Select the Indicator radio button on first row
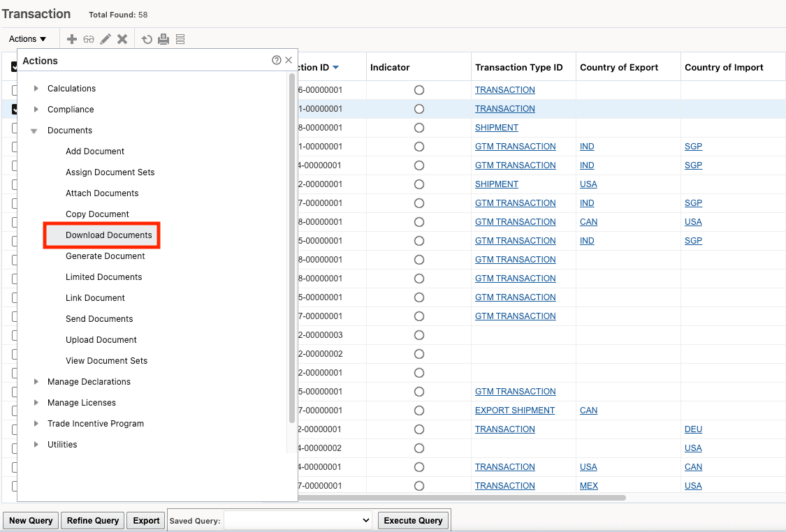Viewport: 786px width, 532px height. pyautogui.click(x=419, y=90)
